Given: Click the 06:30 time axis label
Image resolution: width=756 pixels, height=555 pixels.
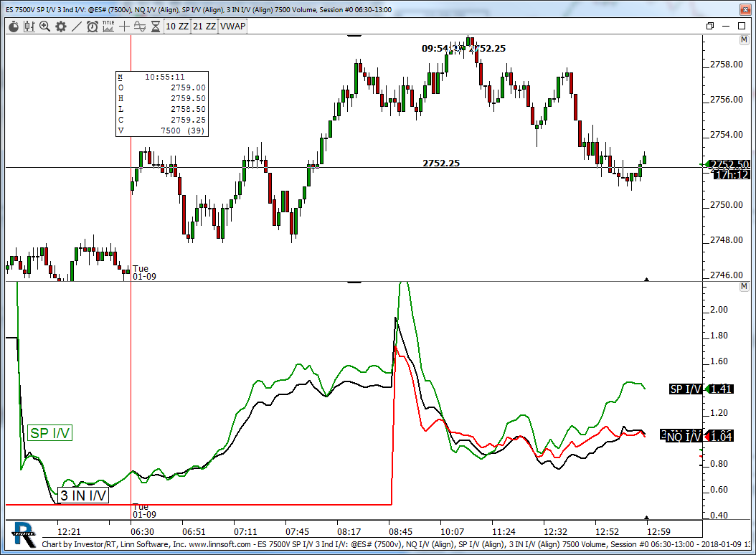Looking at the screenshot, I should tap(142, 532).
